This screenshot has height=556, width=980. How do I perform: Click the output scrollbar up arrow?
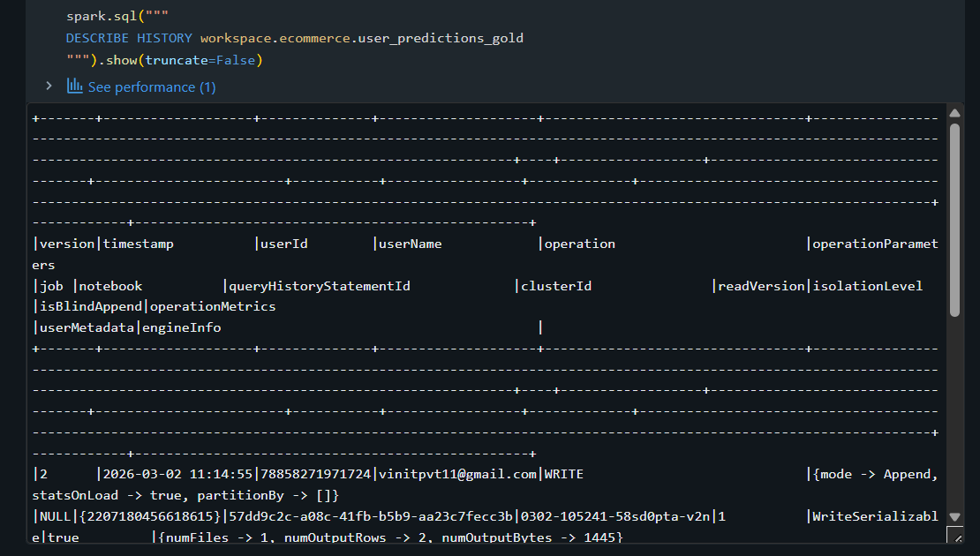954,113
